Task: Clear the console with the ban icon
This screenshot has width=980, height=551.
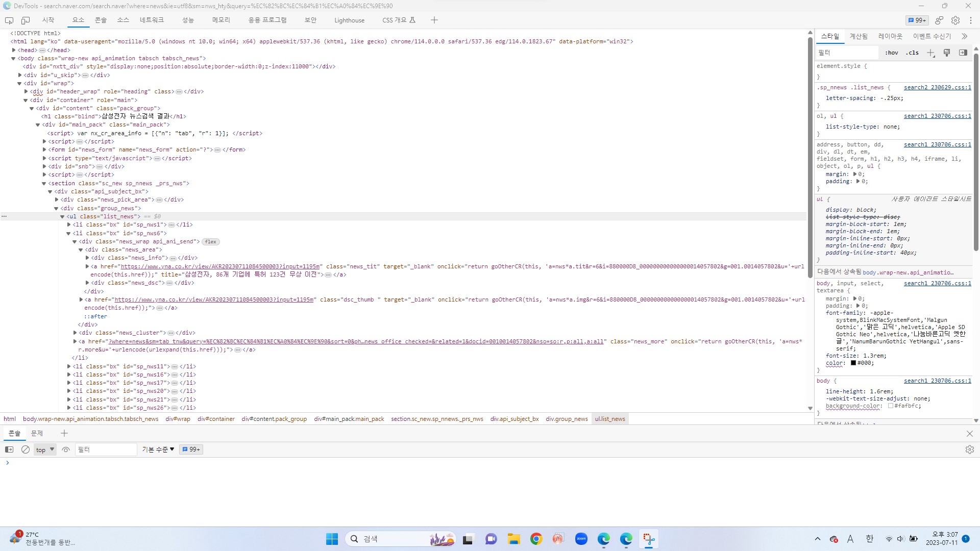Action: pos(26,449)
